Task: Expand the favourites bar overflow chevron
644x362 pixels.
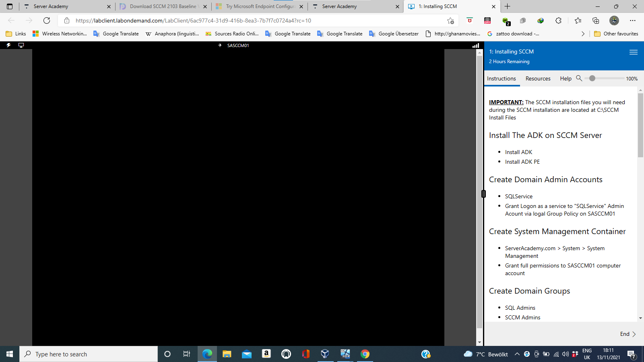Action: pyautogui.click(x=583, y=34)
